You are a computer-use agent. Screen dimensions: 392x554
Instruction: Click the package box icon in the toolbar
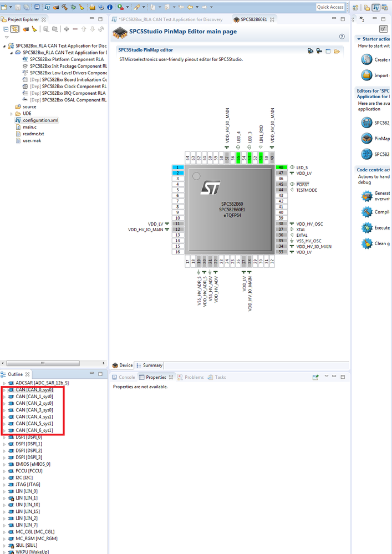(92, 7)
